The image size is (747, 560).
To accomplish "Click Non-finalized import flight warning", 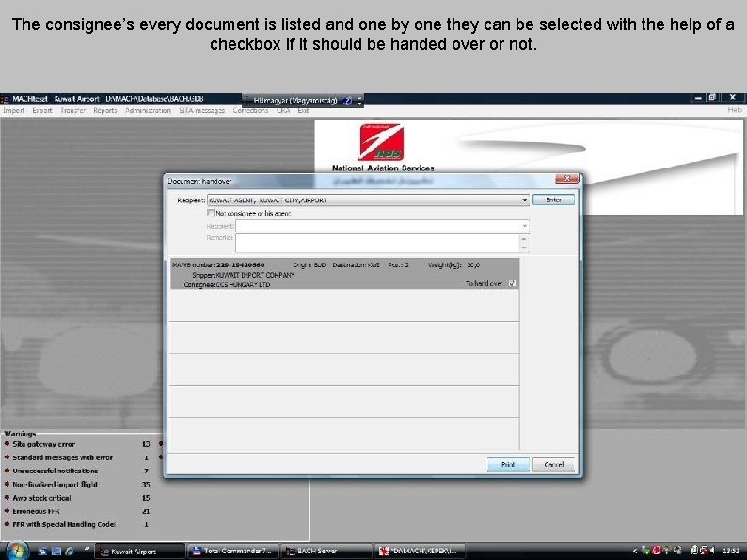I will click(55, 484).
